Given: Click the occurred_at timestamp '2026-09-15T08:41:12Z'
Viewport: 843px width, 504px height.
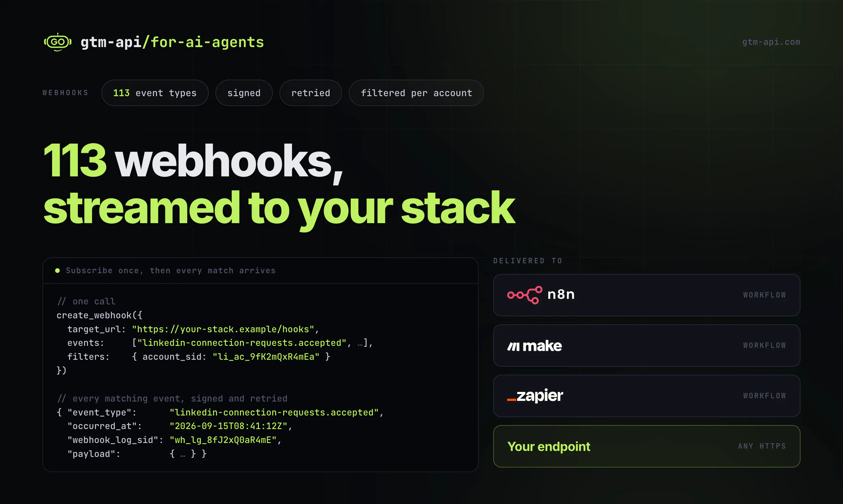Looking at the screenshot, I should click(228, 426).
